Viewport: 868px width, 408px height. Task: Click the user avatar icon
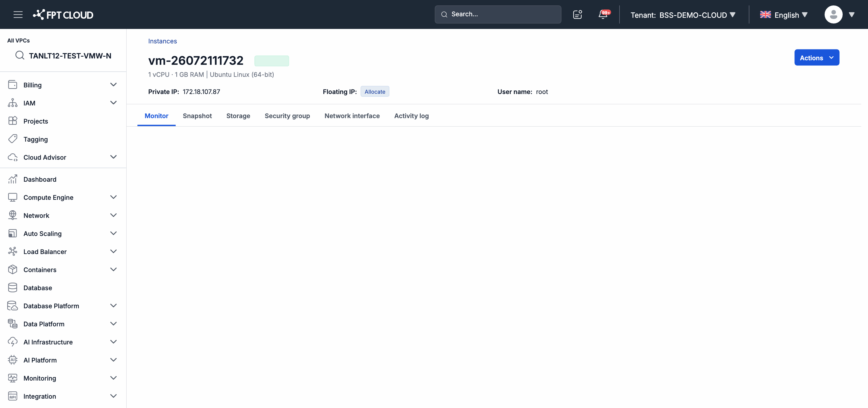coord(833,14)
